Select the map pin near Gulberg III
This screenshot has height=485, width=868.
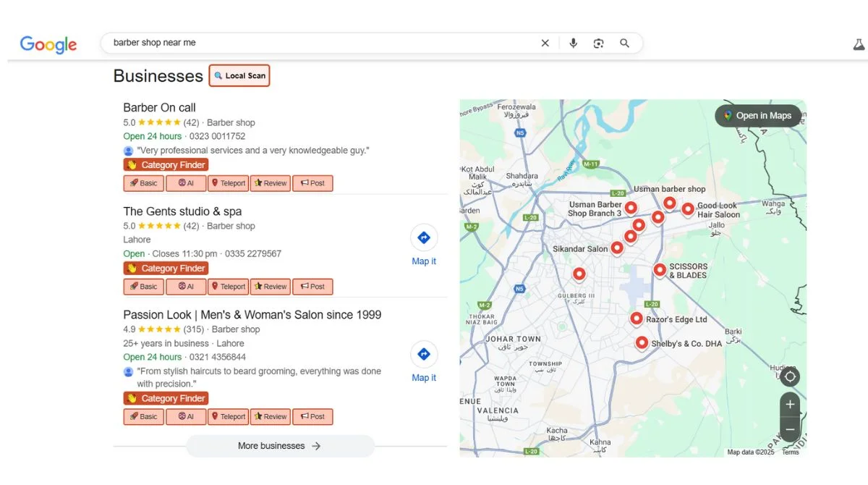pos(579,274)
